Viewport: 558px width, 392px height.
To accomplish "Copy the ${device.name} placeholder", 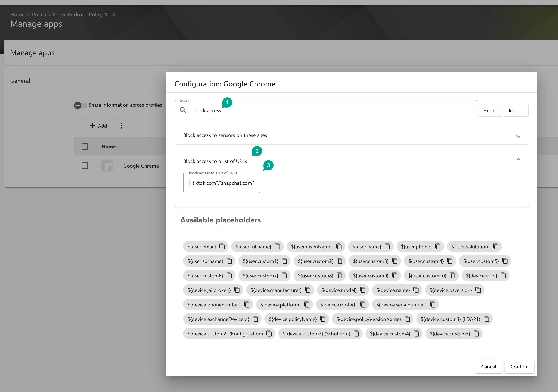I will pyautogui.click(x=416, y=290).
